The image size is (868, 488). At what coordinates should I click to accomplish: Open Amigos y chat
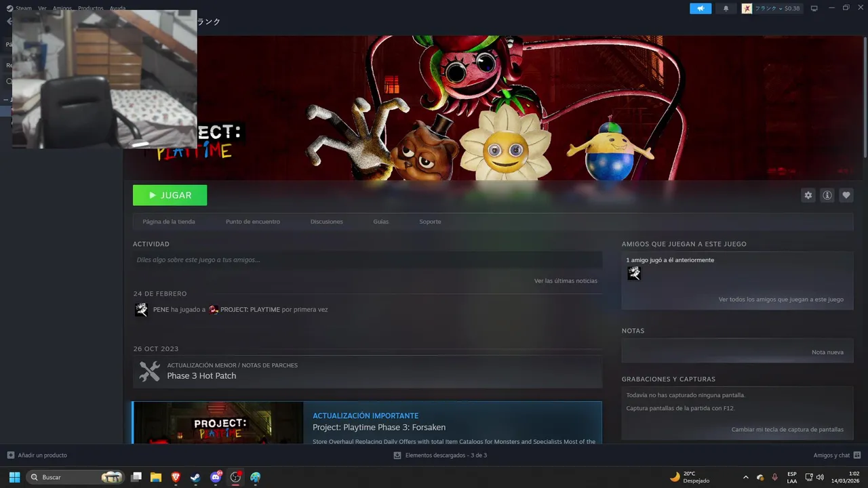[x=831, y=455]
